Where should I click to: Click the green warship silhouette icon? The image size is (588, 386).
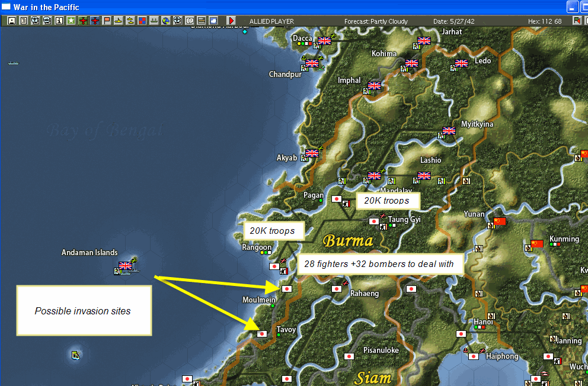point(154,21)
